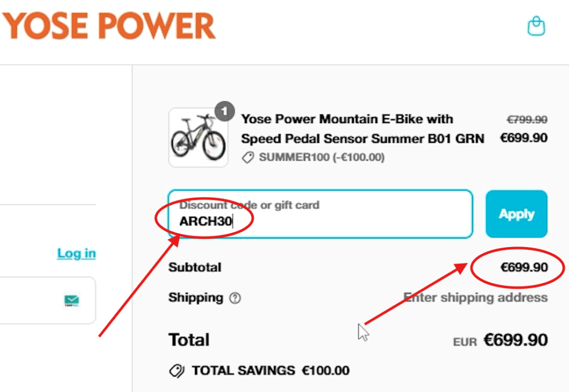Open the Log in page
This screenshot has height=392, width=569.
76,253
